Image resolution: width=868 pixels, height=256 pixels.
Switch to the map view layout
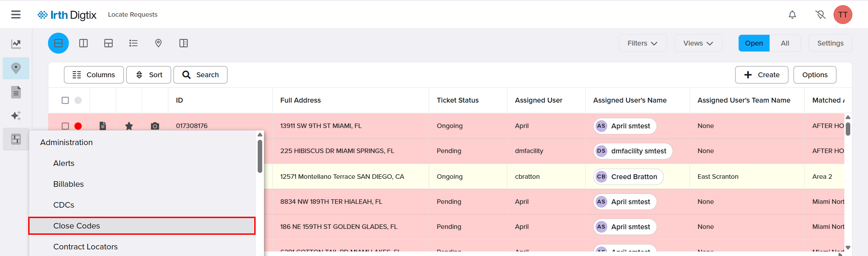pyautogui.click(x=158, y=43)
